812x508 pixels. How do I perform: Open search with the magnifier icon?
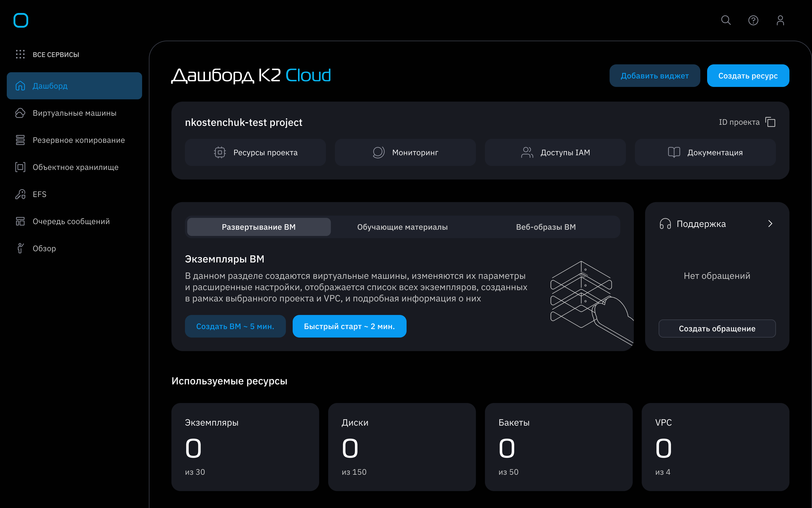(x=726, y=20)
